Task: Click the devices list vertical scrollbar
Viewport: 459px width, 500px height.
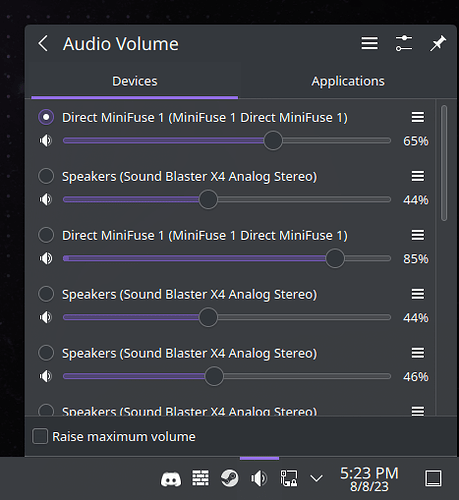Action: (444, 163)
